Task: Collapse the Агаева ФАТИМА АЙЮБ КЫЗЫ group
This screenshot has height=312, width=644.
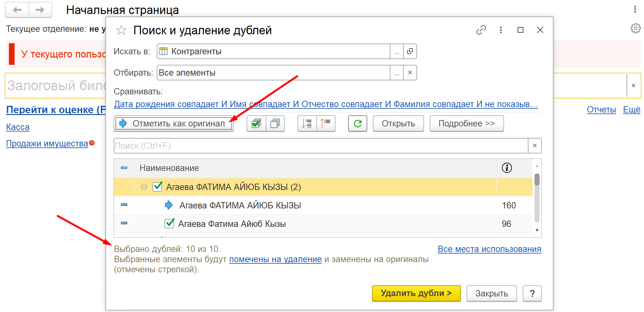Action: click(x=144, y=187)
